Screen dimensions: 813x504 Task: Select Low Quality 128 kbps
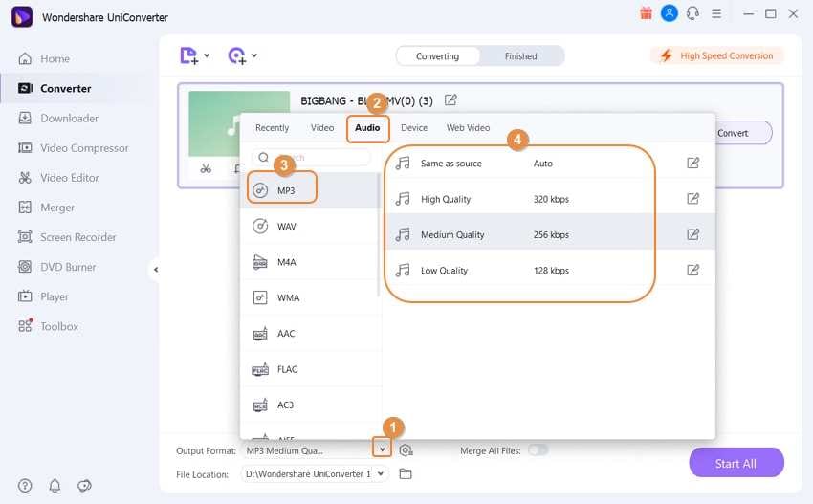[550, 270]
